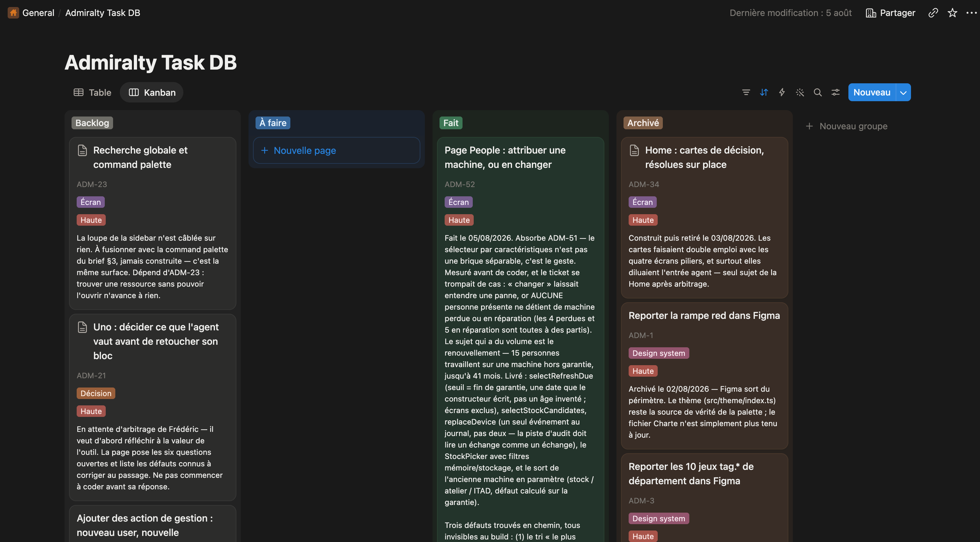This screenshot has width=980, height=542.
Task: Click Écran tag on ADM-52 card
Action: click(x=458, y=202)
